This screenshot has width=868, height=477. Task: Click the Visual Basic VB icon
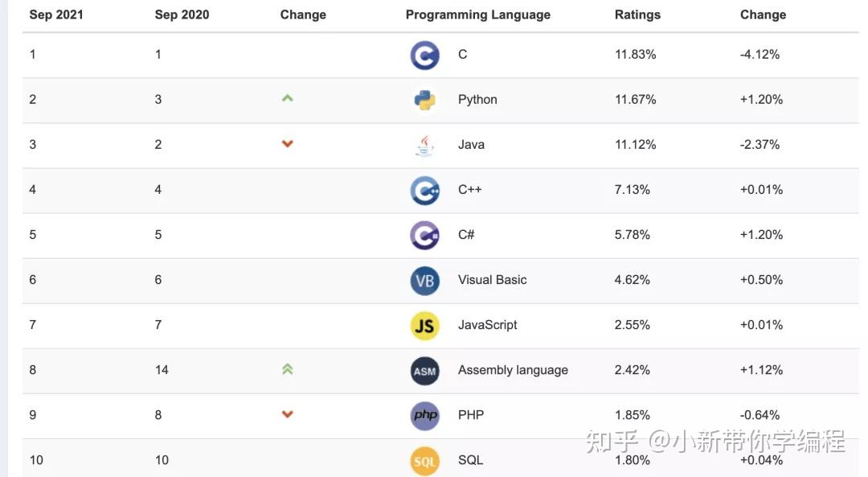tap(424, 280)
